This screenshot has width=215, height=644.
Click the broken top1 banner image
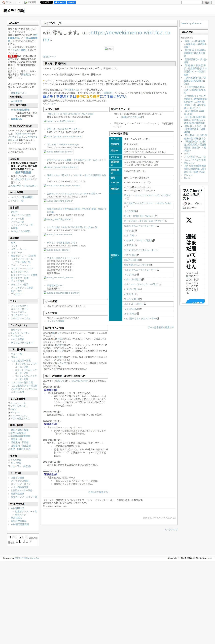(109, 49)
